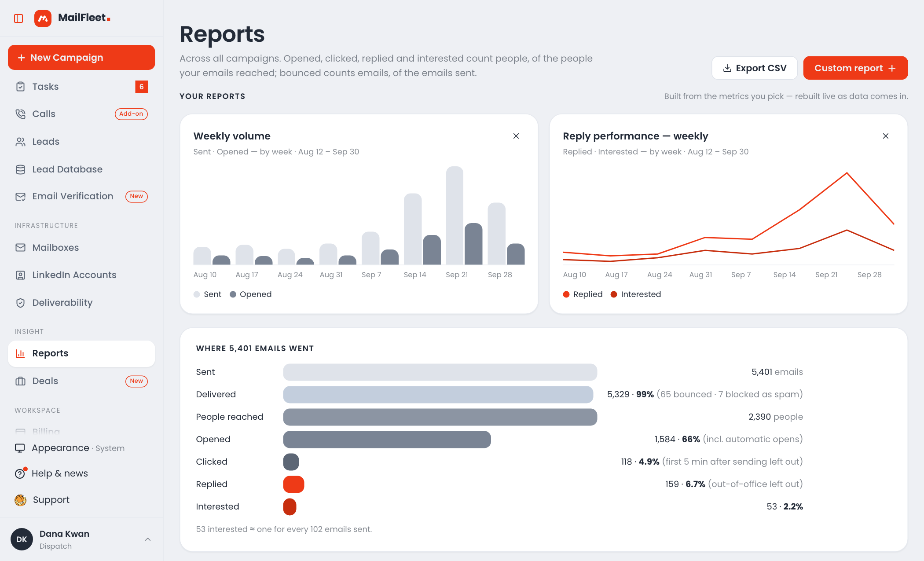
Task: Remove the Weekly volume report card
Action: [x=516, y=136]
